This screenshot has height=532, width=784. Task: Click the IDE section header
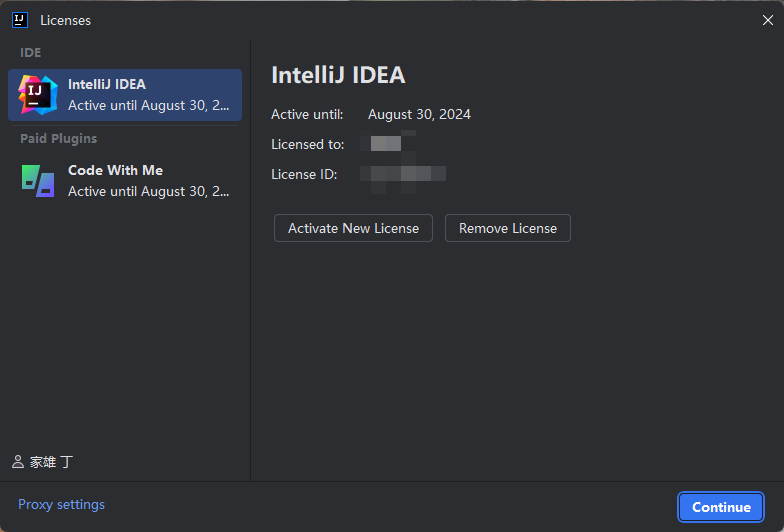coord(30,52)
